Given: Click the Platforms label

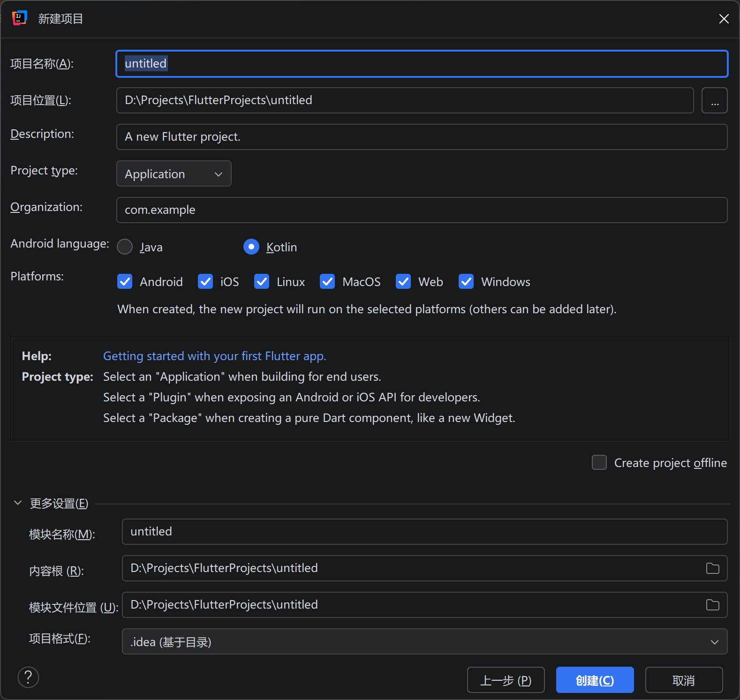Looking at the screenshot, I should pyautogui.click(x=37, y=277).
